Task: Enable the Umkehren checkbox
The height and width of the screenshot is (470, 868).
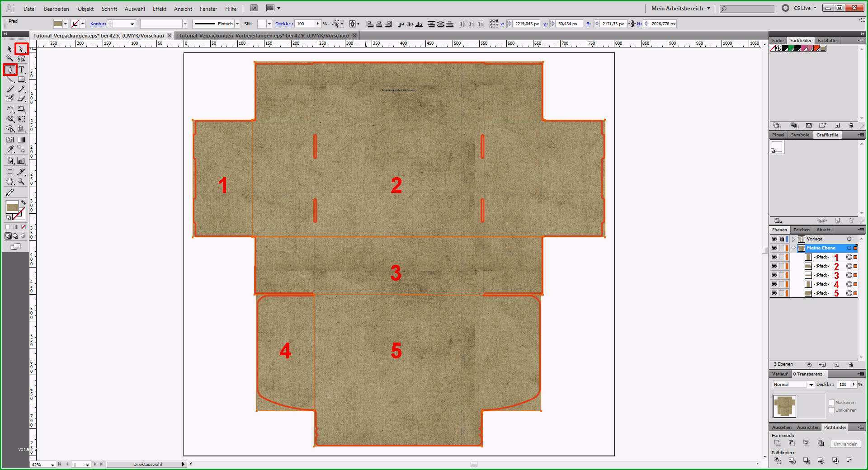Action: click(831, 410)
